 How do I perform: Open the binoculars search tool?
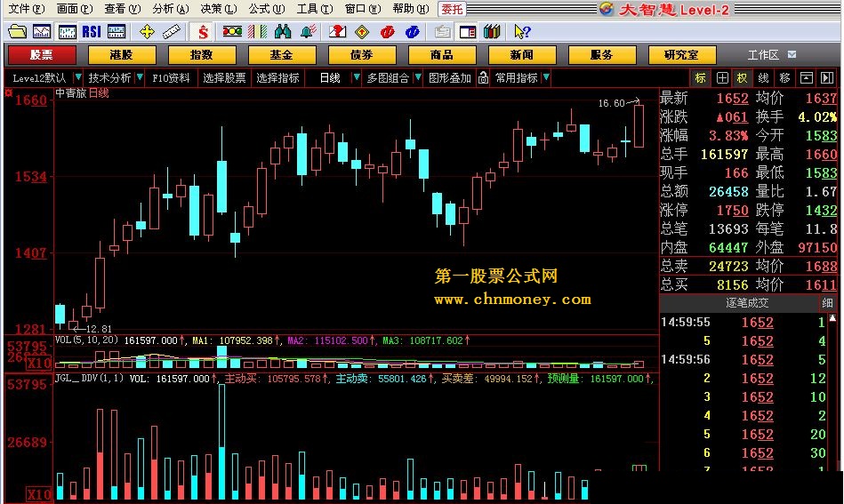283,32
